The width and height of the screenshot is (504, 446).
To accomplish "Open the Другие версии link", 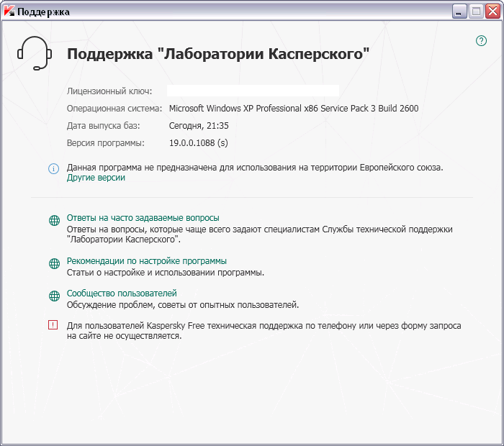I will (x=96, y=178).
